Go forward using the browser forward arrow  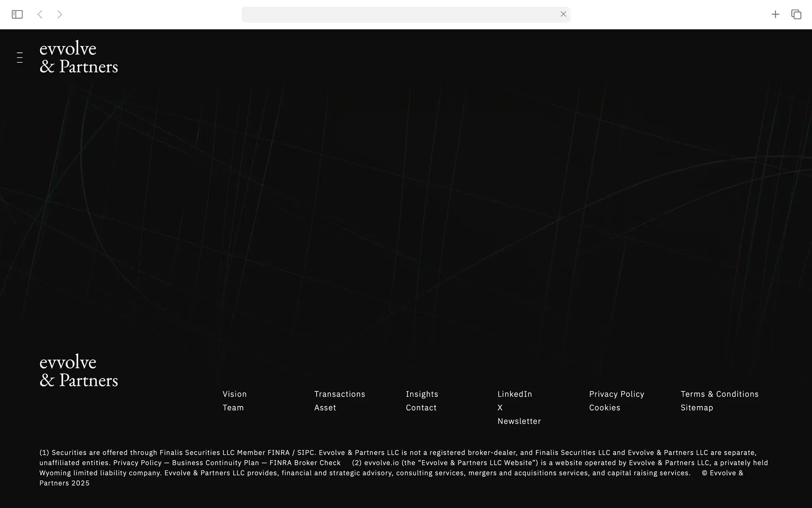click(60, 14)
